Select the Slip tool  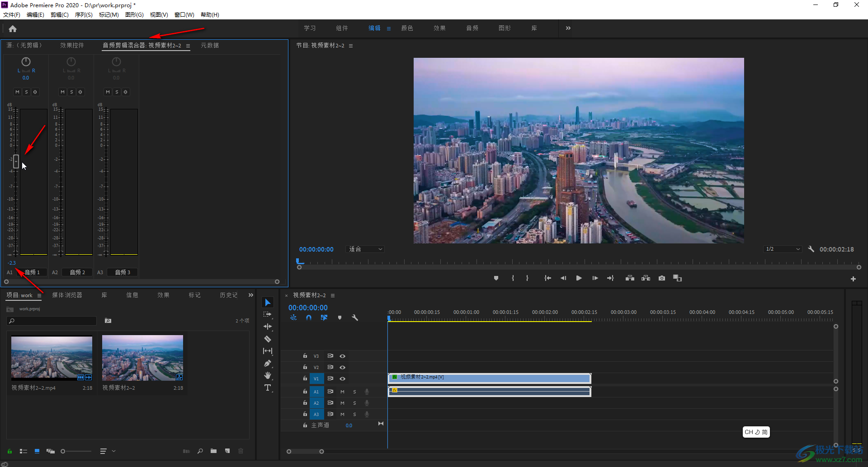268,351
